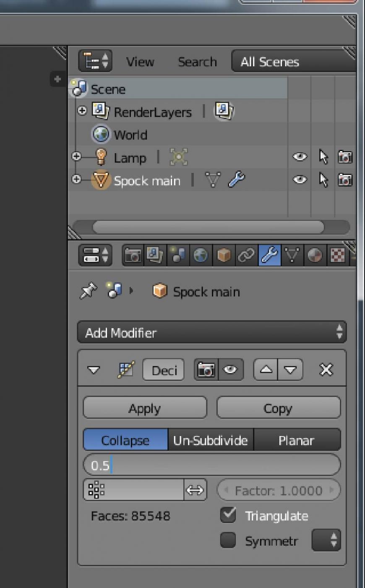
Task: Click the Decimate modifier type icon
Action: pyautogui.click(x=125, y=370)
